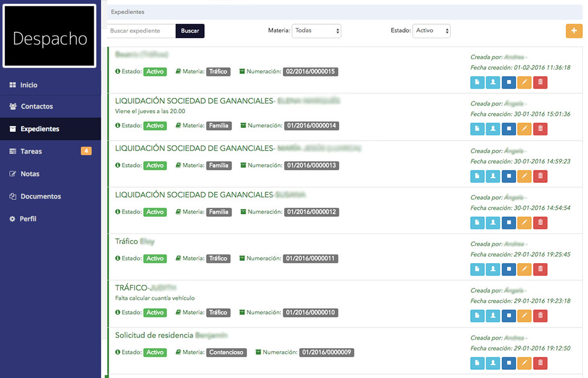
Task: Click the orange plus button to add expediente
Action: [574, 31]
